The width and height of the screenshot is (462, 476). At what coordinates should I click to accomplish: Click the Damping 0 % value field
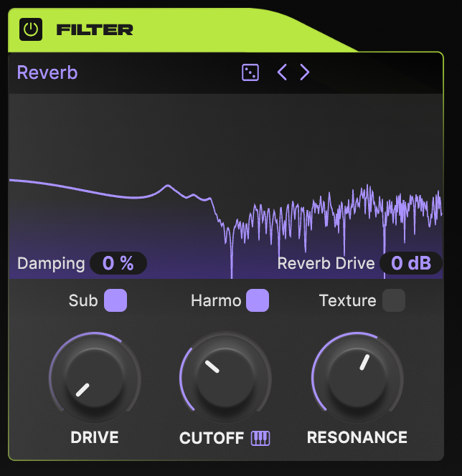point(118,263)
